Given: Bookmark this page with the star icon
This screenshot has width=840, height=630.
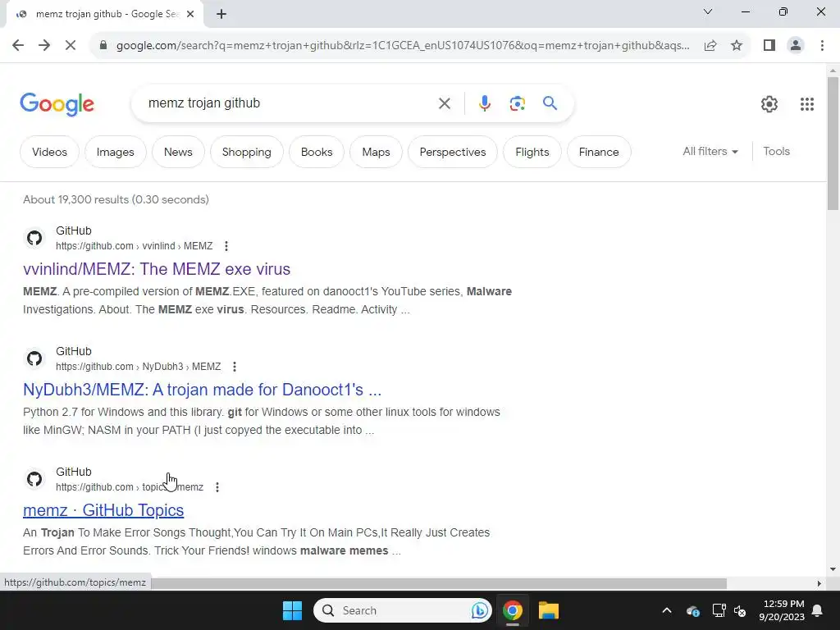Looking at the screenshot, I should 737,45.
